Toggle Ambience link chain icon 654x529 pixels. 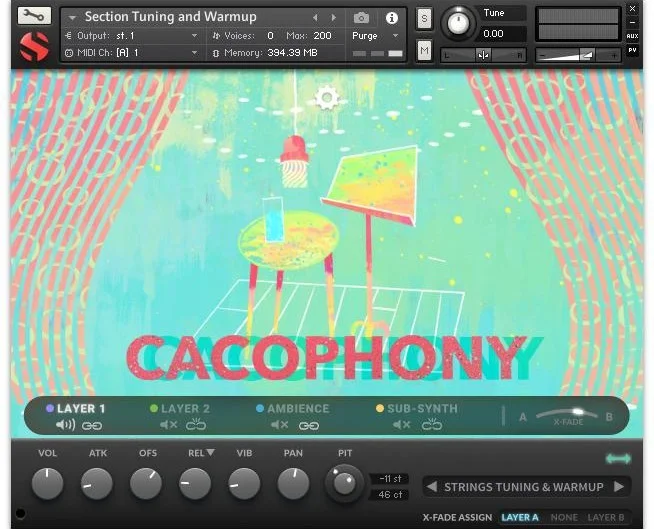[309, 426]
